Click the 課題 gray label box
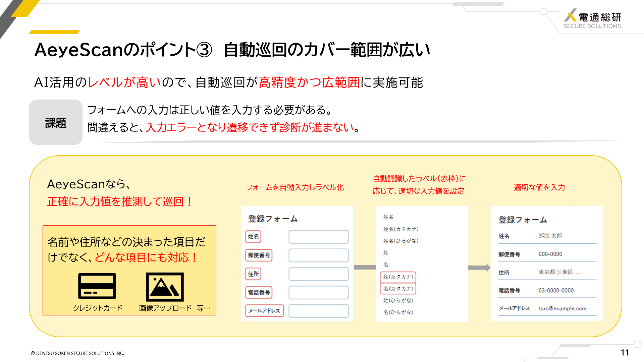644x362 pixels. (x=56, y=122)
